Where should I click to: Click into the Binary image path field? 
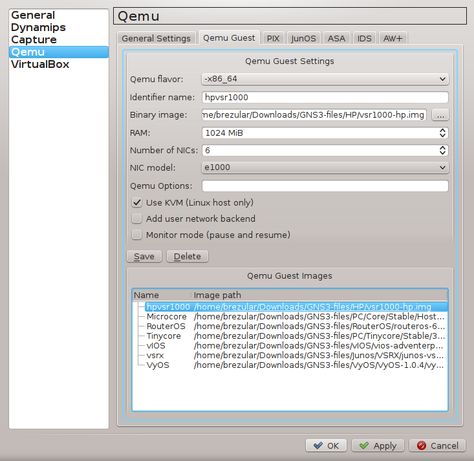coord(314,115)
